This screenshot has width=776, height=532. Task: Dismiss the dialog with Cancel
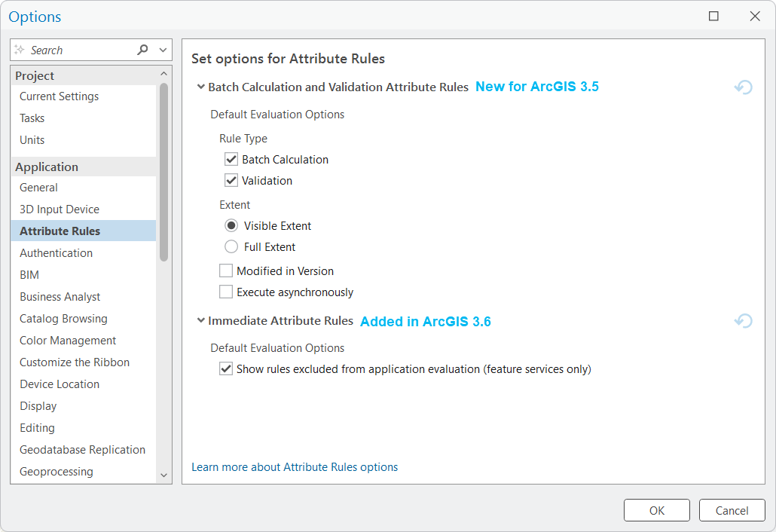[732, 510]
